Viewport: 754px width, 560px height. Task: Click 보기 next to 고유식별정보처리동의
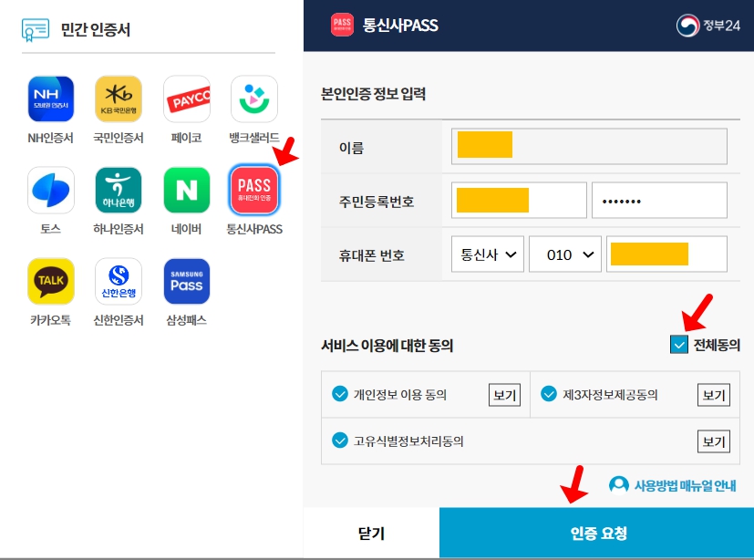coord(715,441)
